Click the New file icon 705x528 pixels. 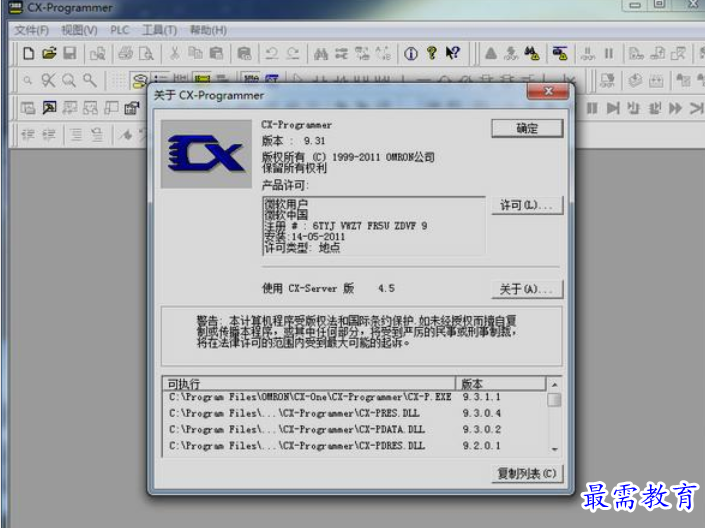tap(29, 54)
